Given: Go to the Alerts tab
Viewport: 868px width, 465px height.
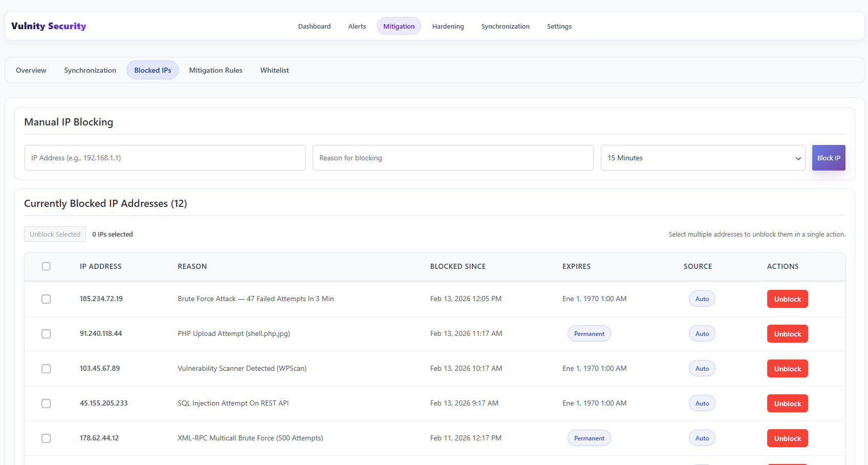Looking at the screenshot, I should pyautogui.click(x=357, y=26).
